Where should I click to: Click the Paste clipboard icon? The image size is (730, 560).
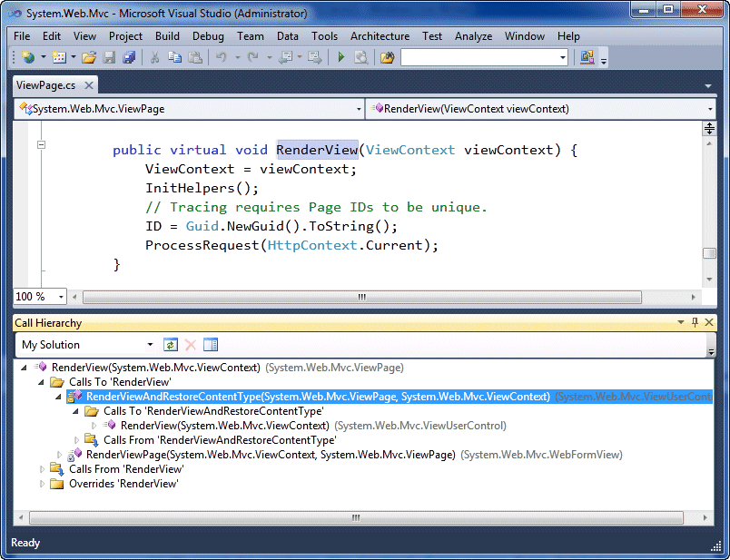(195, 57)
